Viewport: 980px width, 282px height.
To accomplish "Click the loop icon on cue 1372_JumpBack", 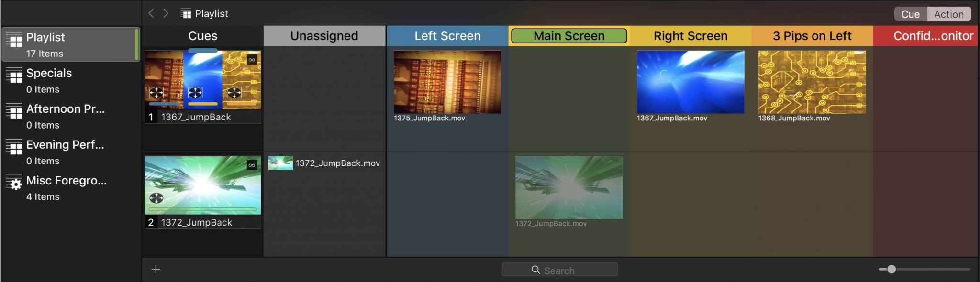I will click(252, 165).
